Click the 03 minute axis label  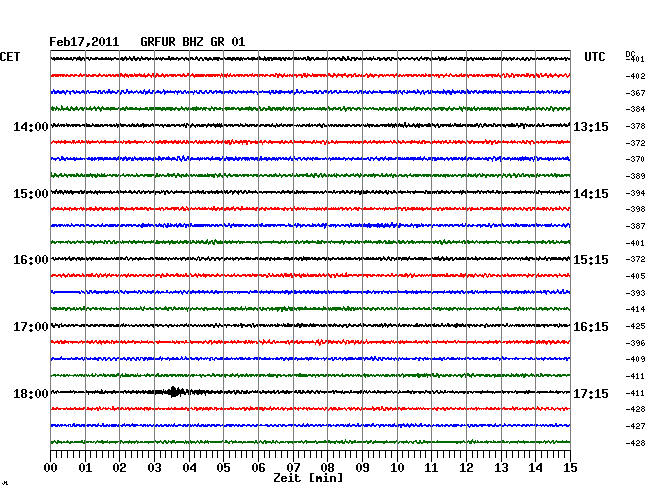pos(154,468)
